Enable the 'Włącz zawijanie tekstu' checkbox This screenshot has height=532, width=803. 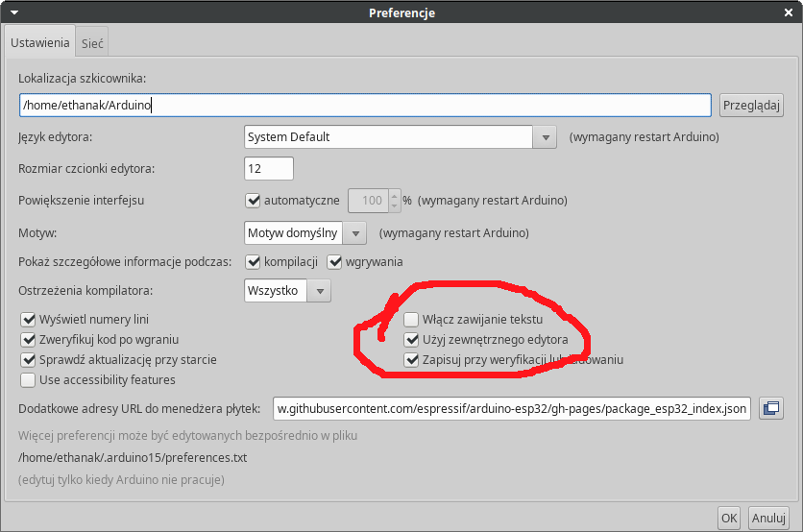[411, 319]
